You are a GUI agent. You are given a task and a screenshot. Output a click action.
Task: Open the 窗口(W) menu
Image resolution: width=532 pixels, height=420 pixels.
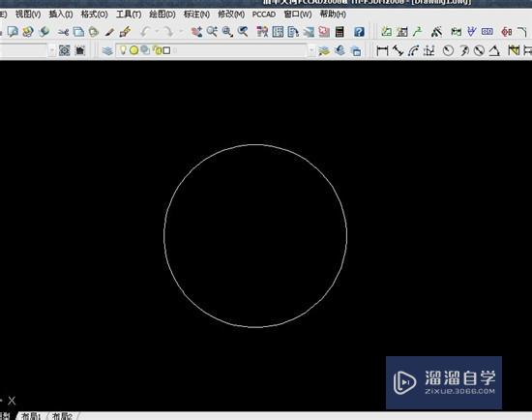coord(298,15)
